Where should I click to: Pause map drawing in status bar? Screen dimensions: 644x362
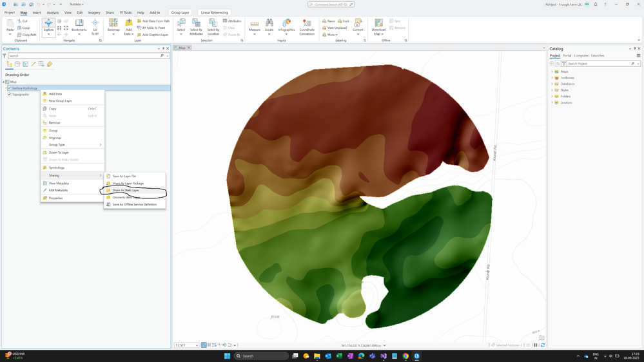point(536,345)
